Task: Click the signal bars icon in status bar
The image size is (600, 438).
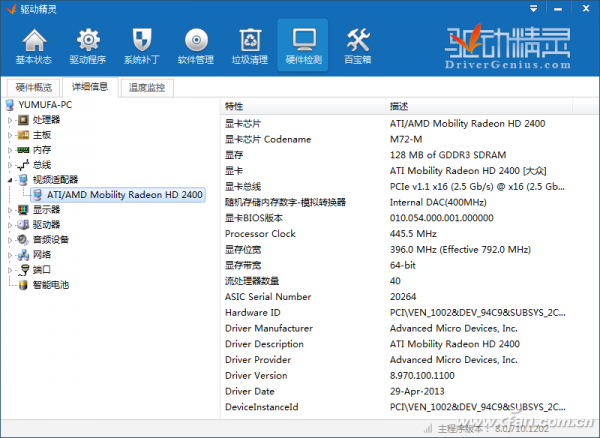Action: (428, 429)
